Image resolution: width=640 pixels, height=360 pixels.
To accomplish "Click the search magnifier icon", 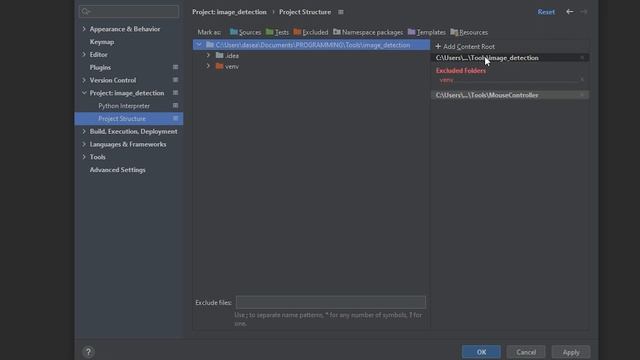I will [86, 11].
